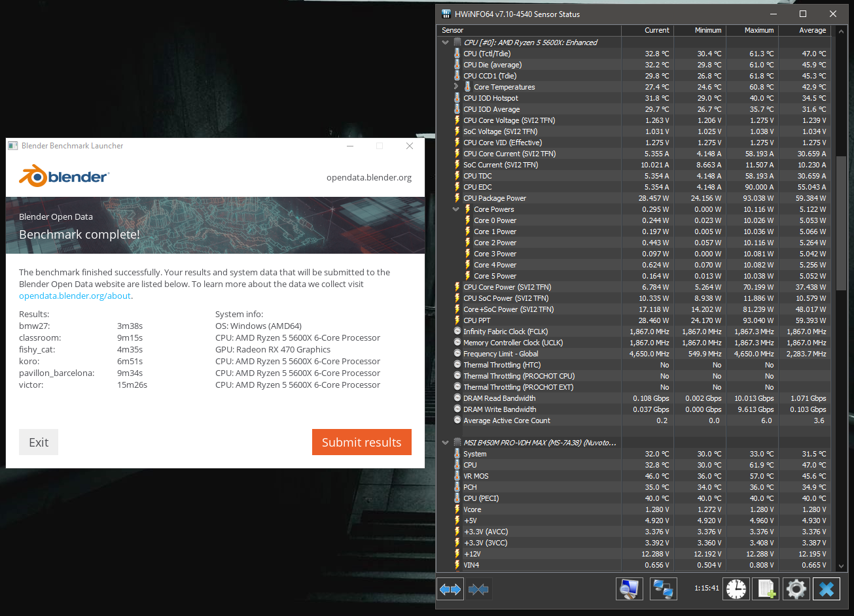Click the grey collapse-layout arrows icon in HWiNFO
Image resolution: width=854 pixels, height=616 pixels.
[478, 589]
